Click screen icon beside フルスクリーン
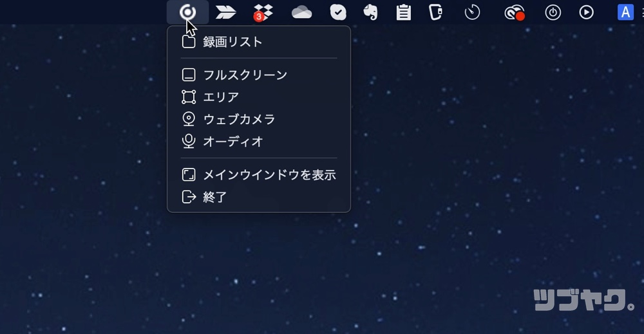 tap(189, 75)
